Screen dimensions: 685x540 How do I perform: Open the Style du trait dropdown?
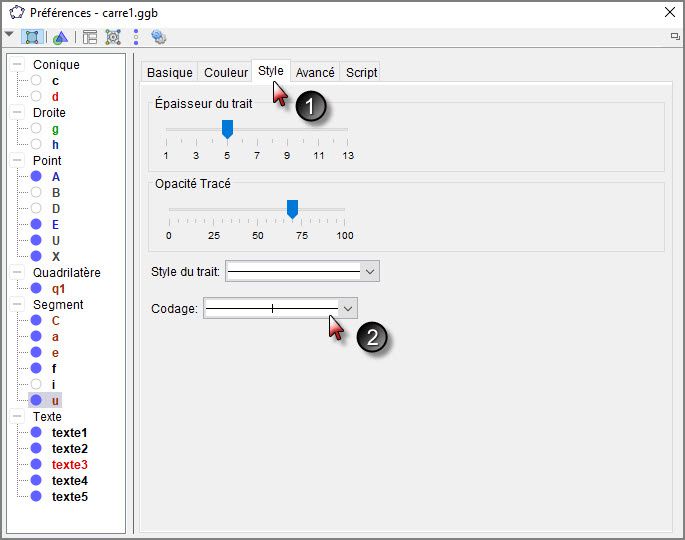[x=302, y=271]
